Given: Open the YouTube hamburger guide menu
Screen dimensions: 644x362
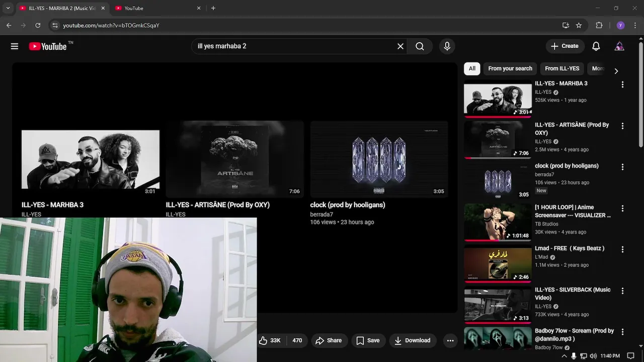Looking at the screenshot, I should pyautogui.click(x=15, y=46).
